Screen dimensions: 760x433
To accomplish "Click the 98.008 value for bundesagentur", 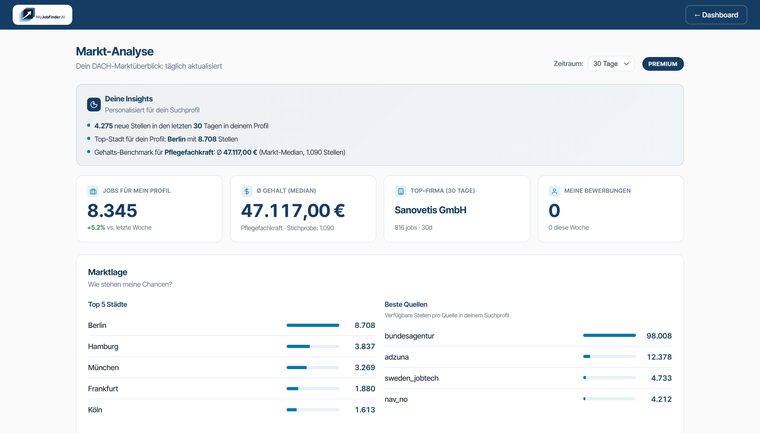I will pos(659,336).
